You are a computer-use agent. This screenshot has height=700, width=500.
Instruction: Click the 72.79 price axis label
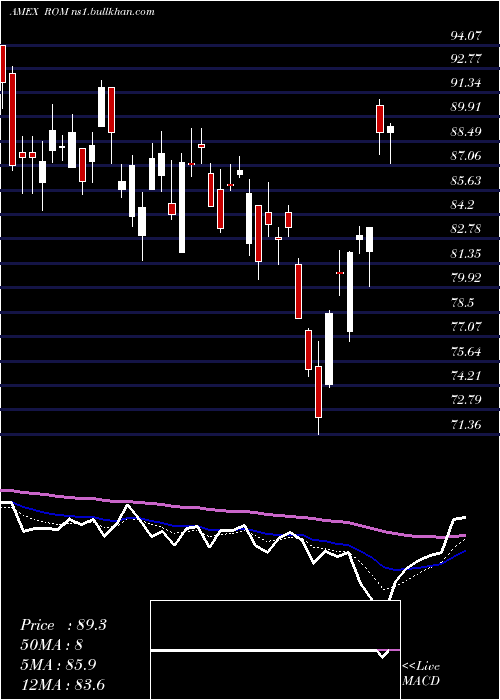pyautogui.click(x=466, y=399)
